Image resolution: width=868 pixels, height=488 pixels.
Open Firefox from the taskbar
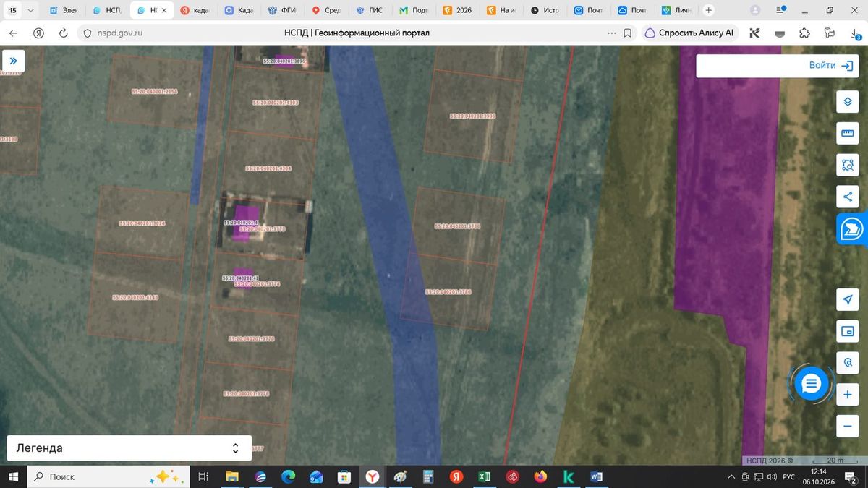[x=540, y=476]
